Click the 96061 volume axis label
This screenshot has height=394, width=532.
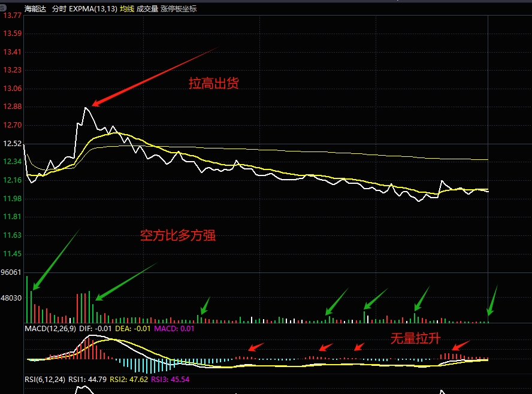pos(11,272)
